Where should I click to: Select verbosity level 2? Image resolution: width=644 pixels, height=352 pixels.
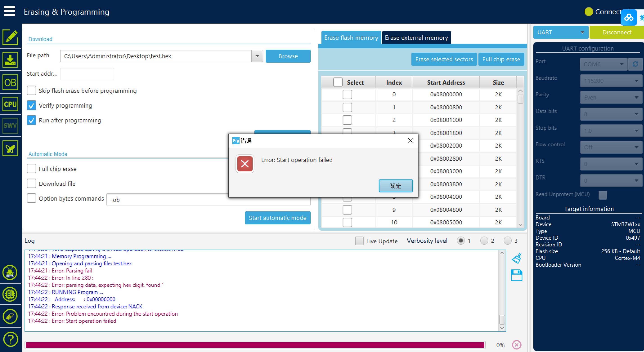484,241
